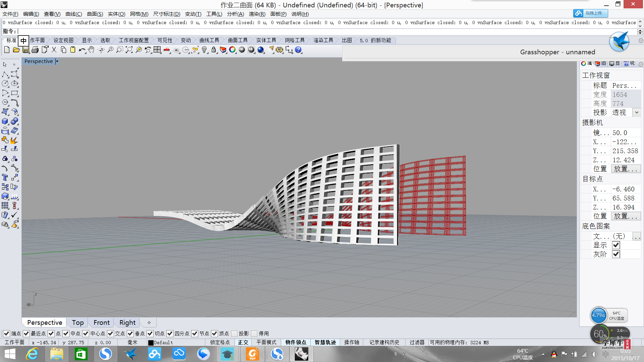Open the 分析(A) menu
Viewport: 644px width, 362px height.
[235, 14]
